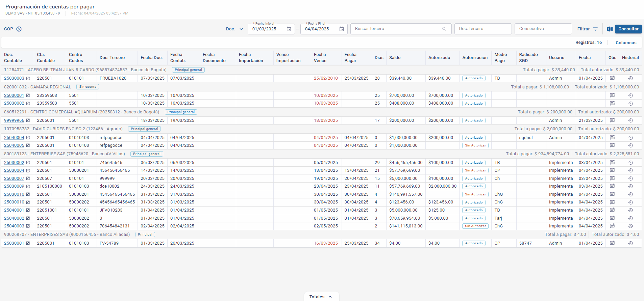Sort by Medio Pago column header
The image size is (644, 301).
point(500,58)
